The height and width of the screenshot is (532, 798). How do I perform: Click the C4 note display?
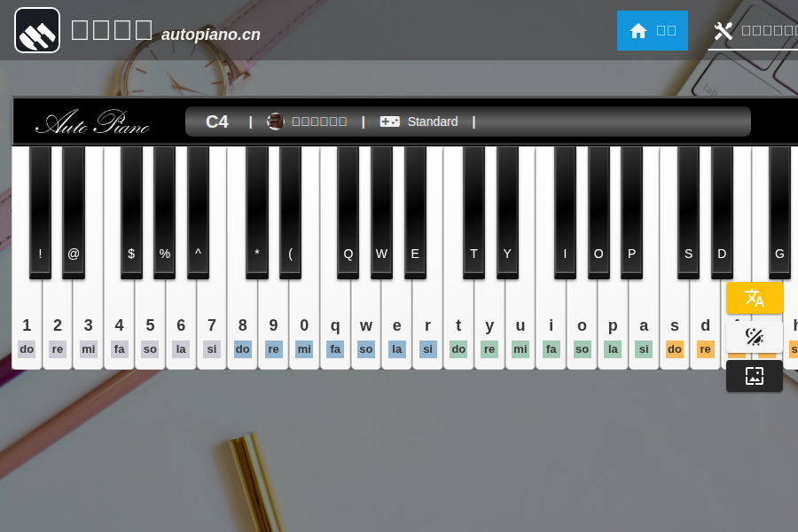(x=217, y=121)
